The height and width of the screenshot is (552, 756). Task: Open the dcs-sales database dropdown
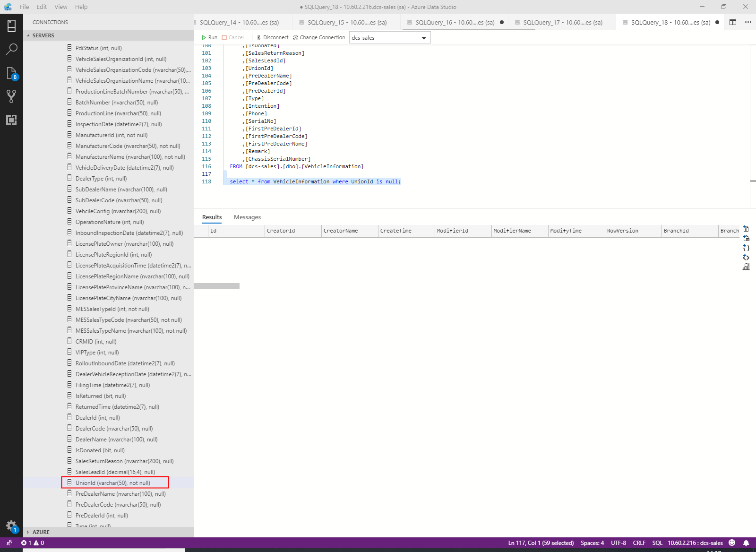click(390, 38)
